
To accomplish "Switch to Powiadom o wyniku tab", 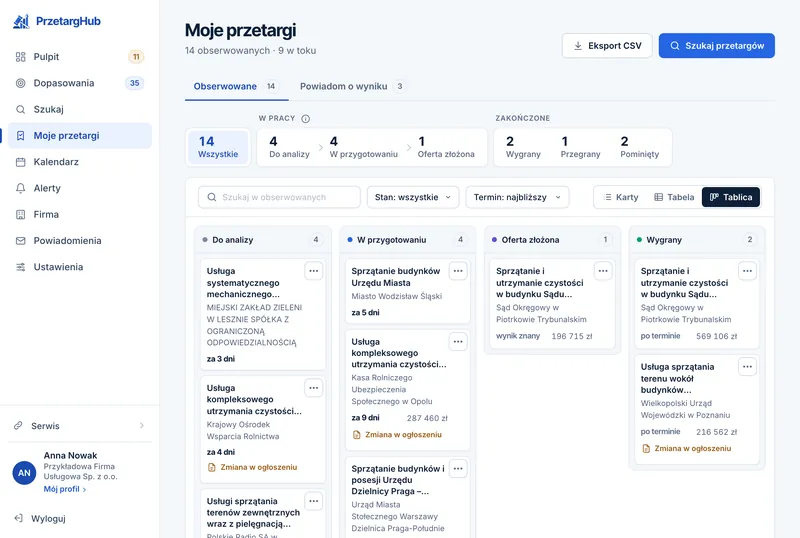I will 353,86.
